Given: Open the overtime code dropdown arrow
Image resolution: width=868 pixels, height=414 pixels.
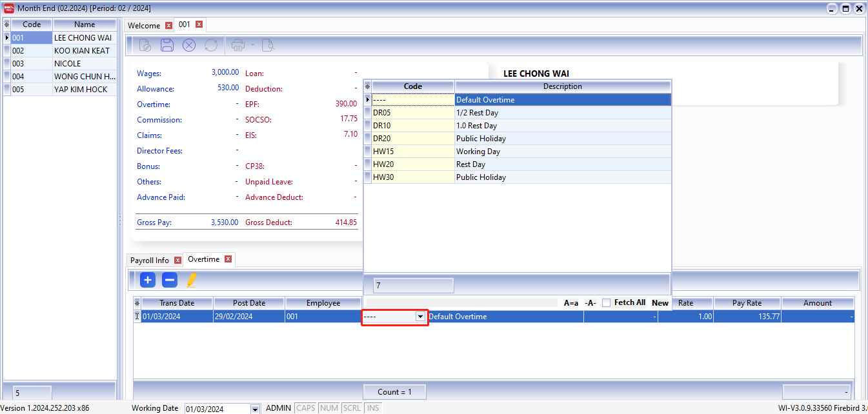Looking at the screenshot, I should (420, 317).
